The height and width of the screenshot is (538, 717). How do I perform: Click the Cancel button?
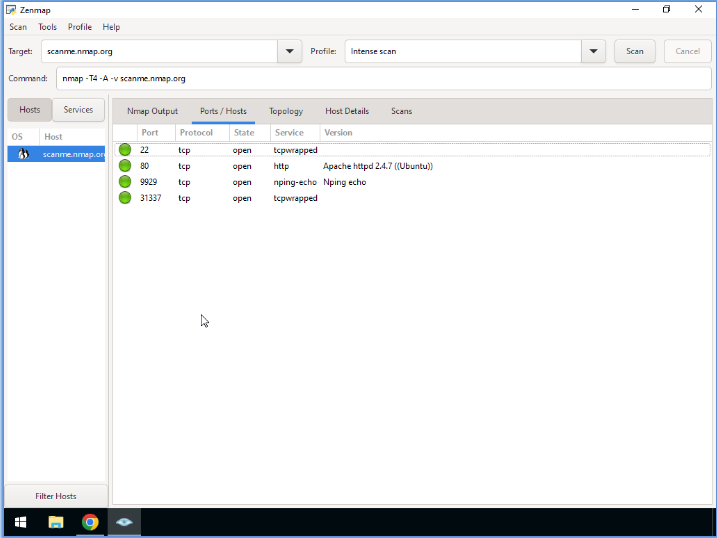click(x=688, y=51)
